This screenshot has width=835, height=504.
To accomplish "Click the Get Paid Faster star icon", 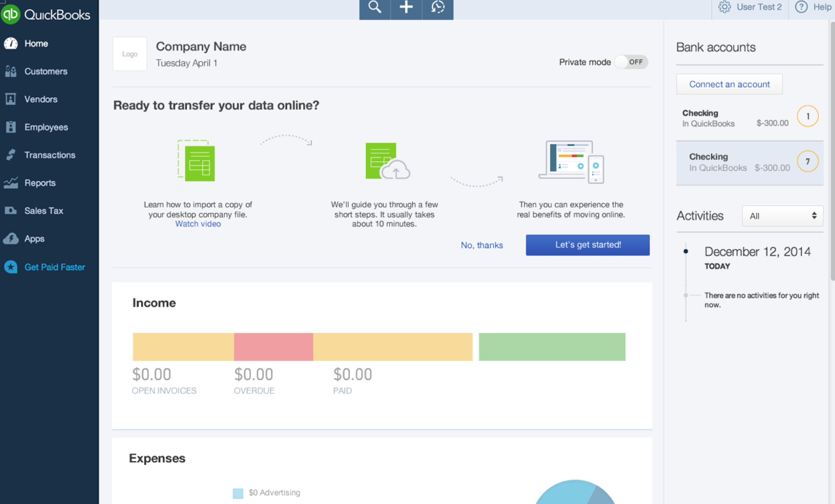I will coord(11,267).
